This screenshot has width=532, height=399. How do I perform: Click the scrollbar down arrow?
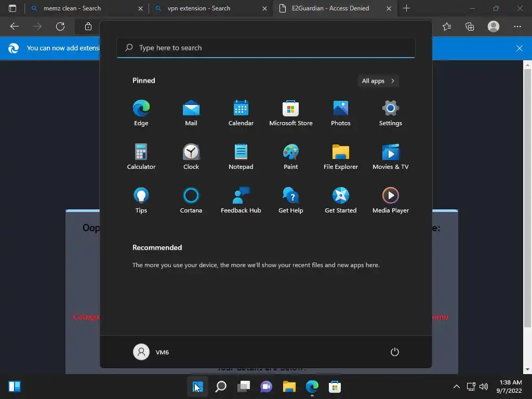527,369
